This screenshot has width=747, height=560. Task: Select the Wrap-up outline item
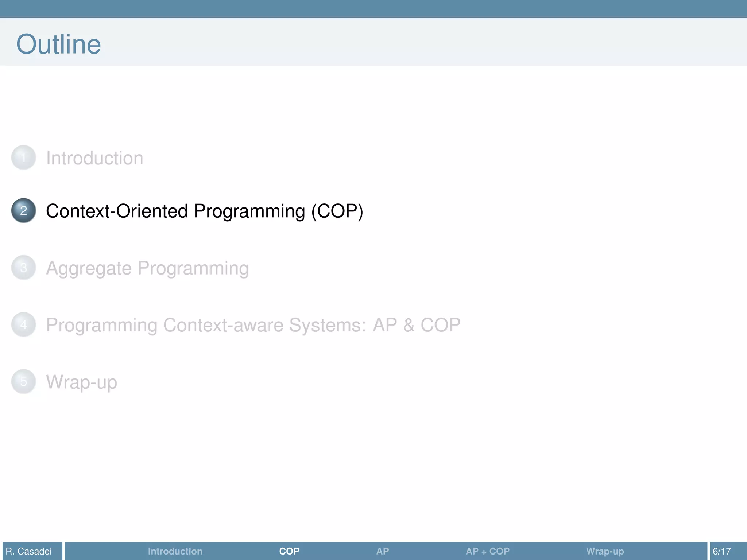[82, 382]
